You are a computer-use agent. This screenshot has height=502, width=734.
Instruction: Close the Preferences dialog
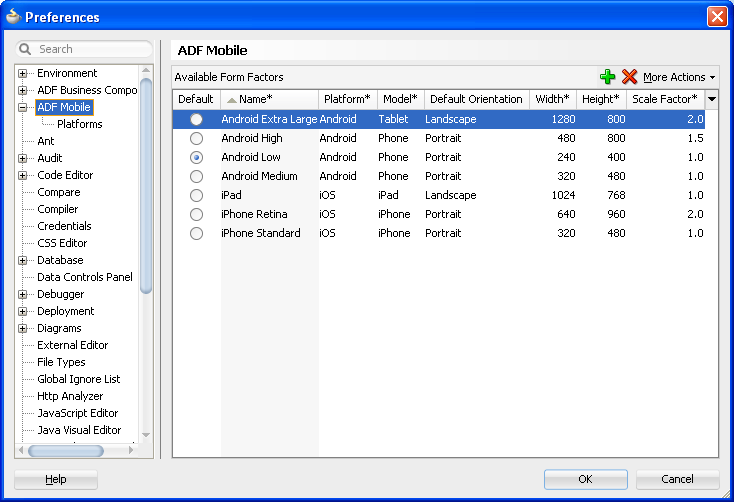click(717, 16)
